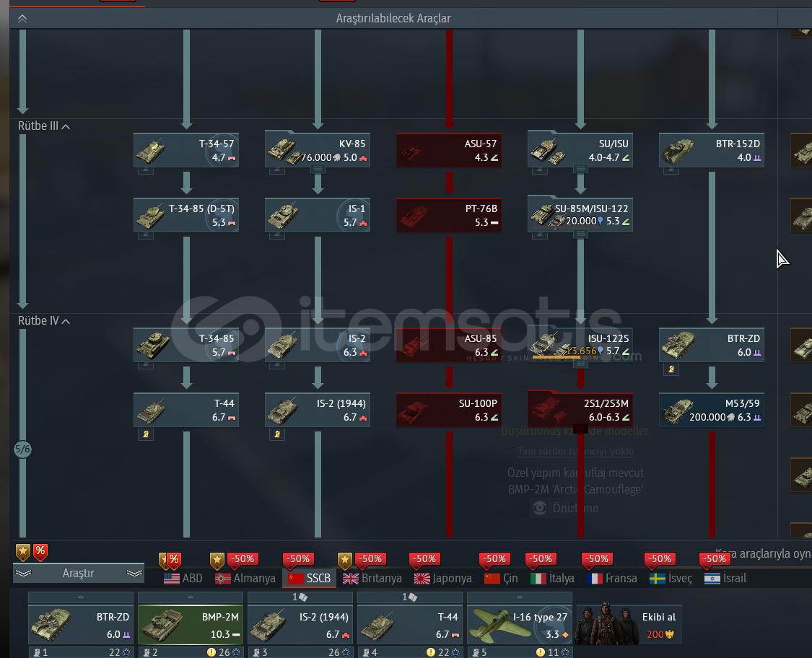The height and width of the screenshot is (658, 812).
Task: Click the chevron left of Araştır
Action: (24, 573)
